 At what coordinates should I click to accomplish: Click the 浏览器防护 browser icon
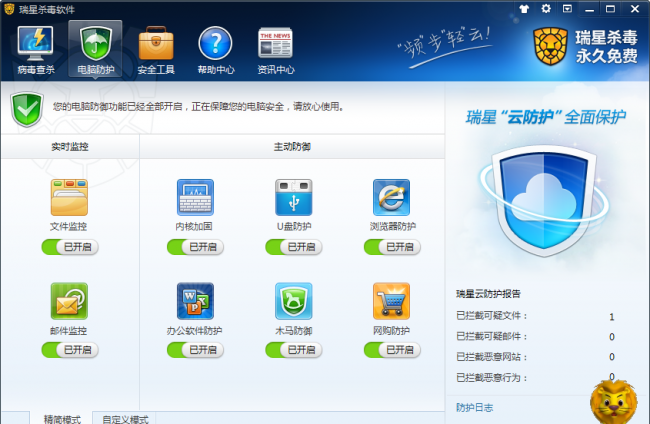click(391, 197)
